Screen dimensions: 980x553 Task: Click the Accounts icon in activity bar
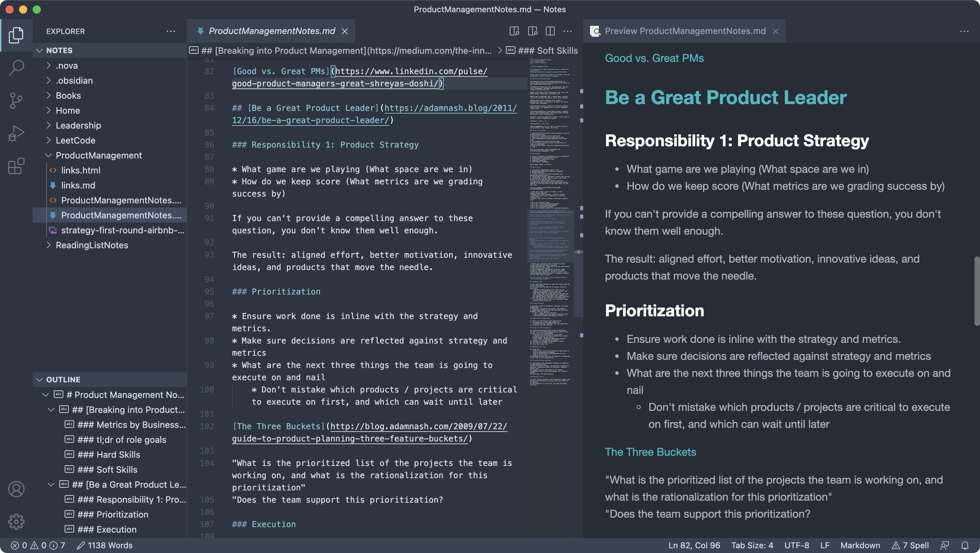click(x=16, y=489)
